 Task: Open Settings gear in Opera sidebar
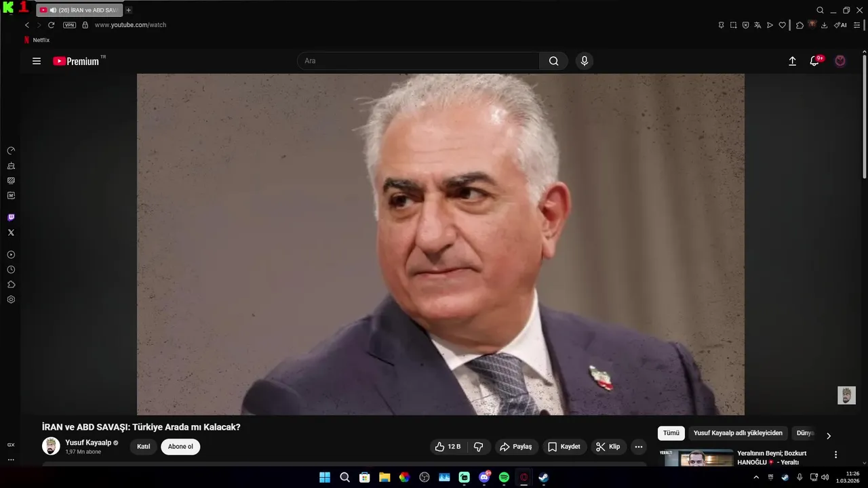[11, 300]
